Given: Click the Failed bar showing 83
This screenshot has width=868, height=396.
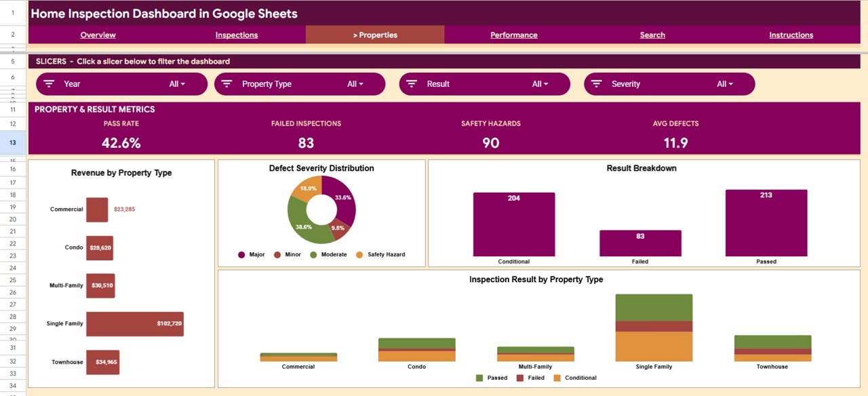Looking at the screenshot, I should (x=640, y=243).
